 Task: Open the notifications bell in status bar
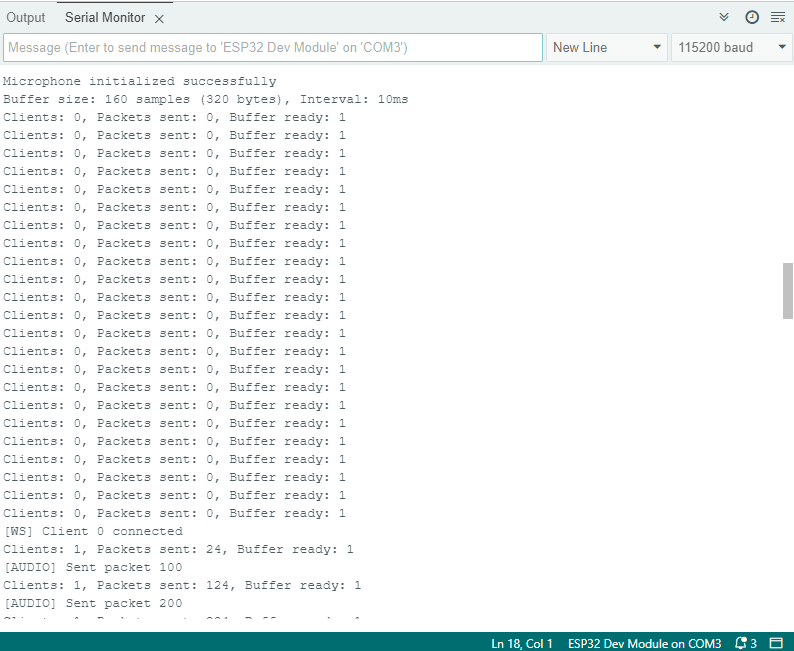pos(745,643)
